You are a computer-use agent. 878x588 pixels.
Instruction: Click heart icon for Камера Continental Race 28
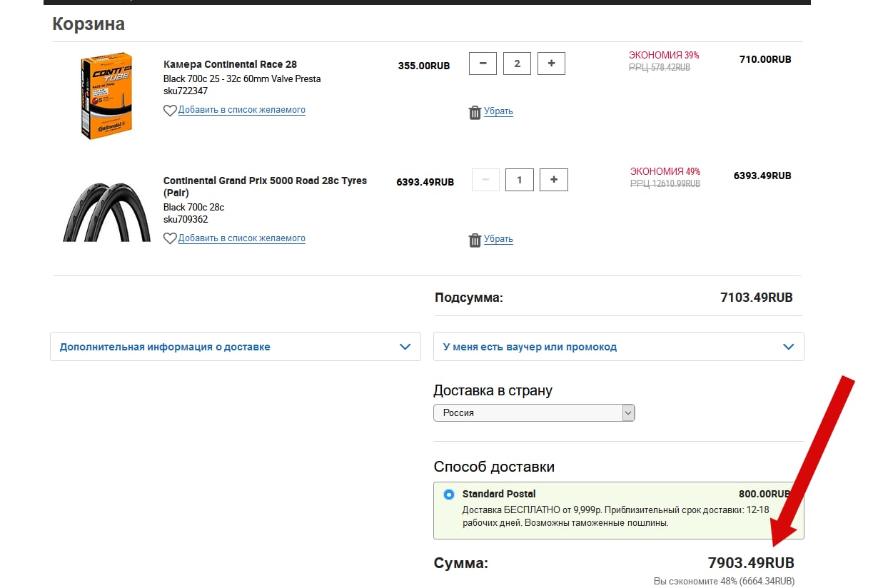click(x=170, y=111)
